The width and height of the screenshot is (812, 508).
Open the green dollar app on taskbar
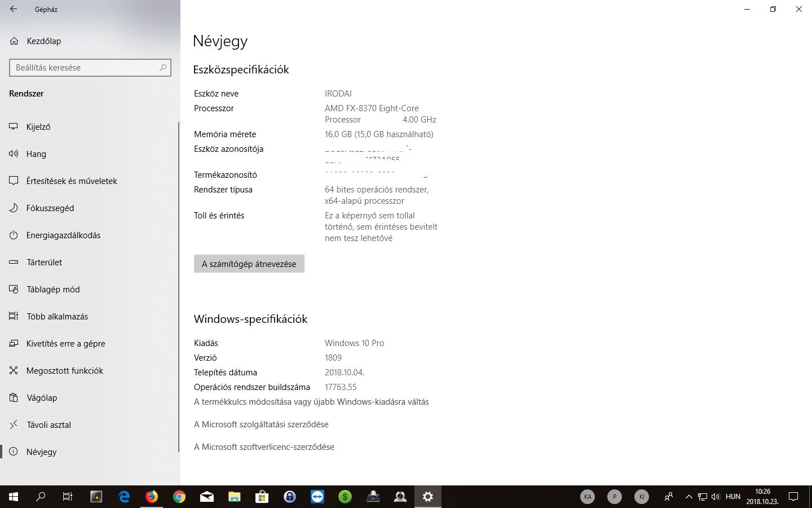click(345, 497)
